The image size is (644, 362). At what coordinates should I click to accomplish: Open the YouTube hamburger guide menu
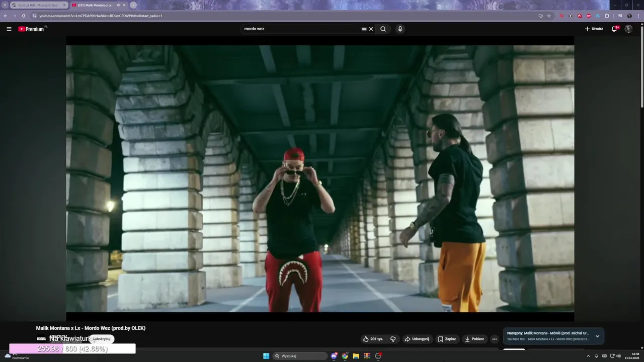9,29
